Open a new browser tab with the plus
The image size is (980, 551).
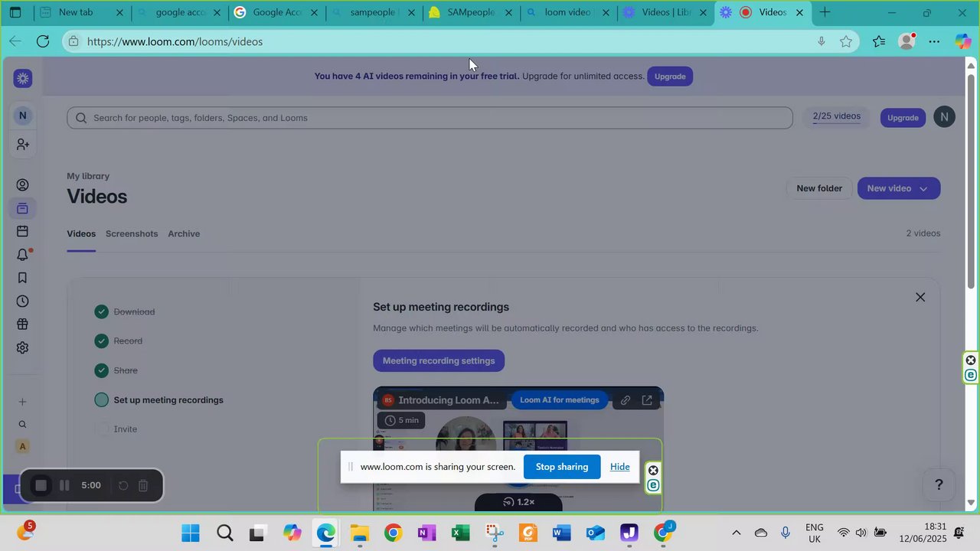point(825,12)
